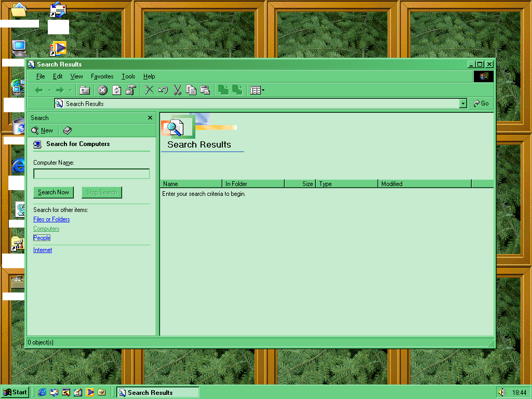Open the Favorites menu
The height and width of the screenshot is (399, 532).
[102, 76]
